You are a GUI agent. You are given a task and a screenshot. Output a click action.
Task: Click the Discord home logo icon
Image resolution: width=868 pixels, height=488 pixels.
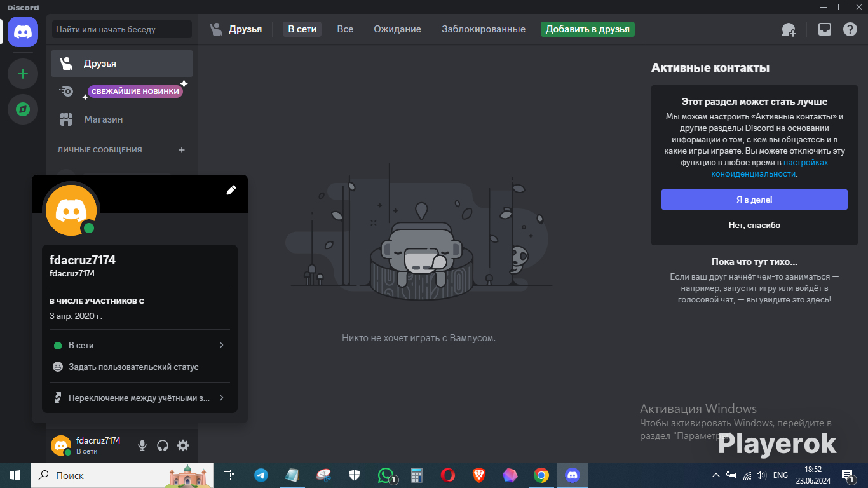pyautogui.click(x=23, y=32)
